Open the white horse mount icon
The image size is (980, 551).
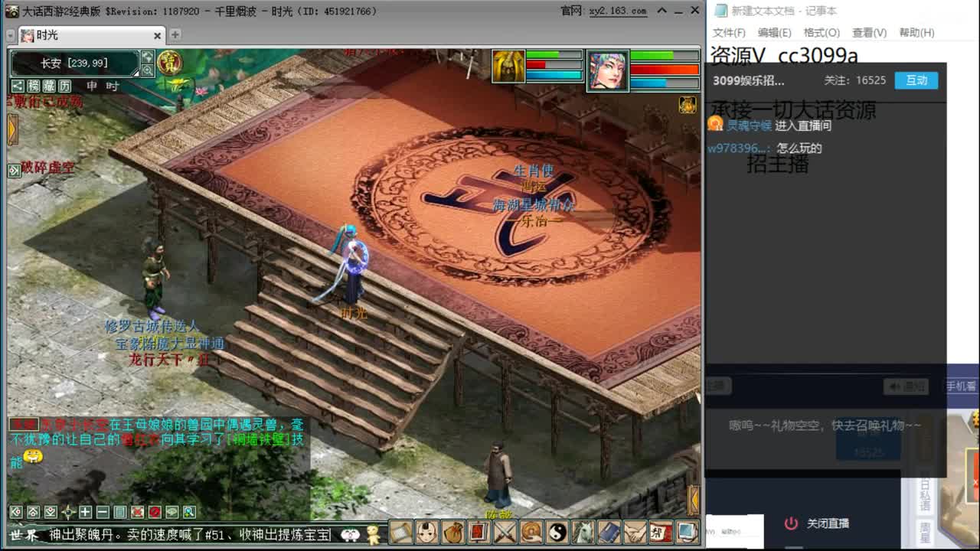click(x=583, y=532)
